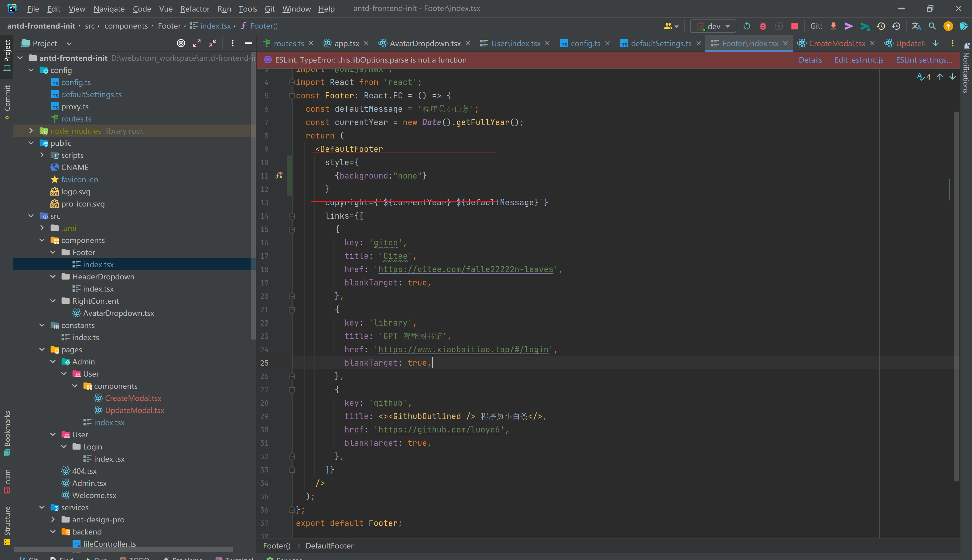
Task: Open the Vue menu
Action: (x=166, y=9)
